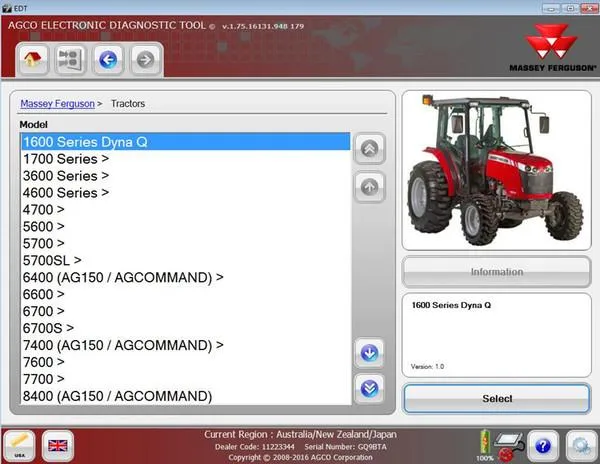Select 1600 Series Dyna Q model
The height and width of the screenshot is (464, 600).
[x=186, y=142]
